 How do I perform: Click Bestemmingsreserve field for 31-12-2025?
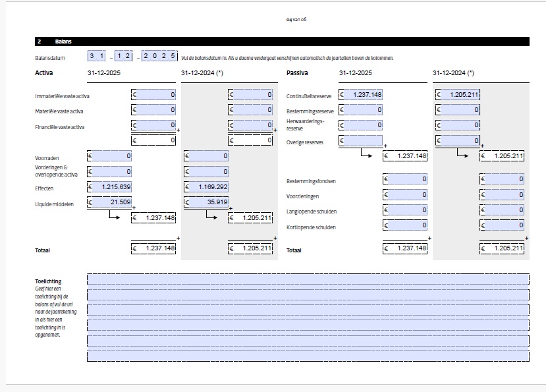coord(360,110)
